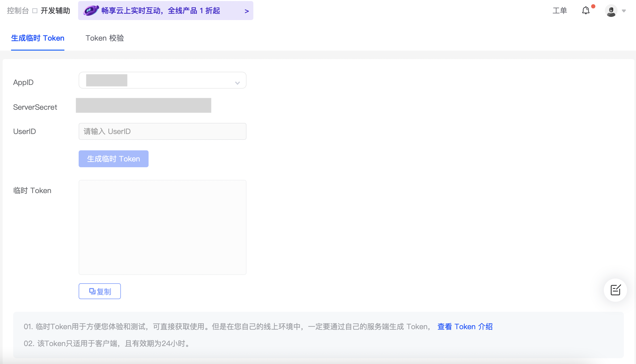
Task: Open the notifications bell
Action: pyautogui.click(x=586, y=11)
